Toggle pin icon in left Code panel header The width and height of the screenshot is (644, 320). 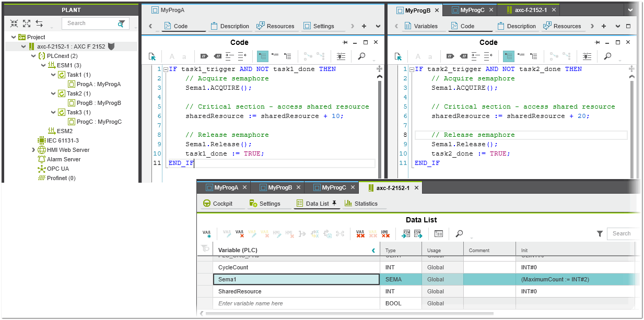coord(345,42)
